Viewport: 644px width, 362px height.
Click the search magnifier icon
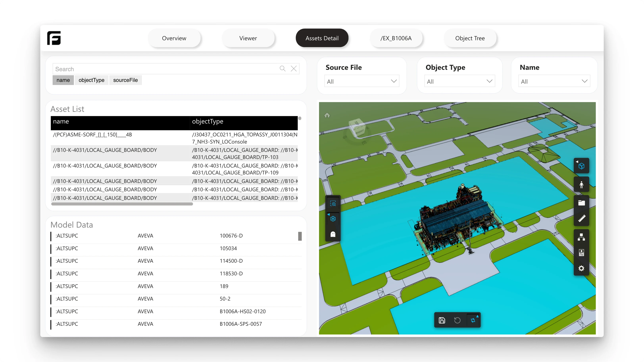tap(283, 69)
